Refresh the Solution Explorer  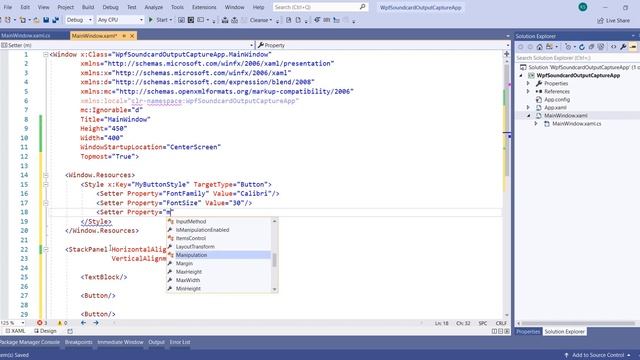tap(582, 47)
